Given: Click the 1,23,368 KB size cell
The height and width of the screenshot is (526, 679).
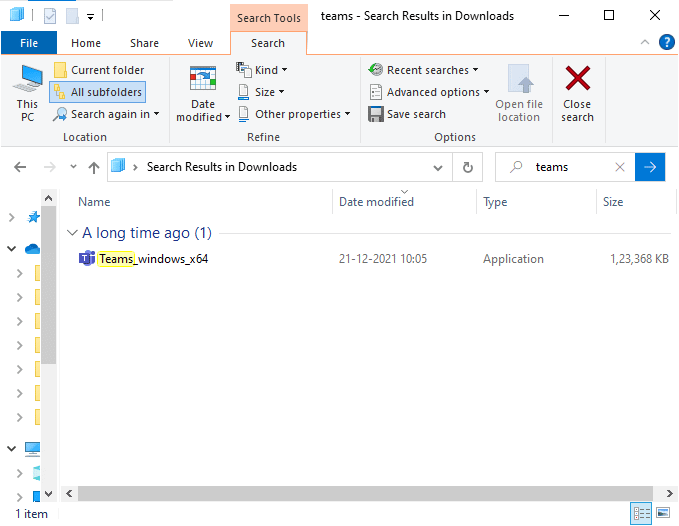Looking at the screenshot, I should (x=639, y=259).
